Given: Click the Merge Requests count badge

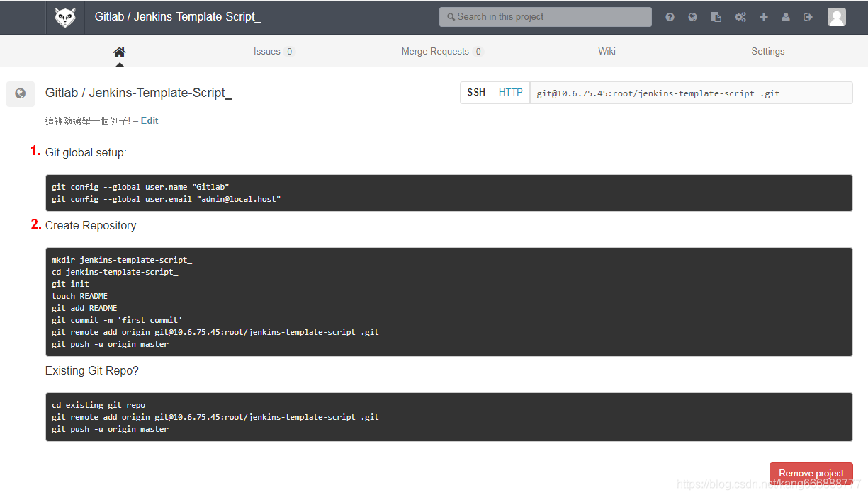Looking at the screenshot, I should [x=478, y=52].
